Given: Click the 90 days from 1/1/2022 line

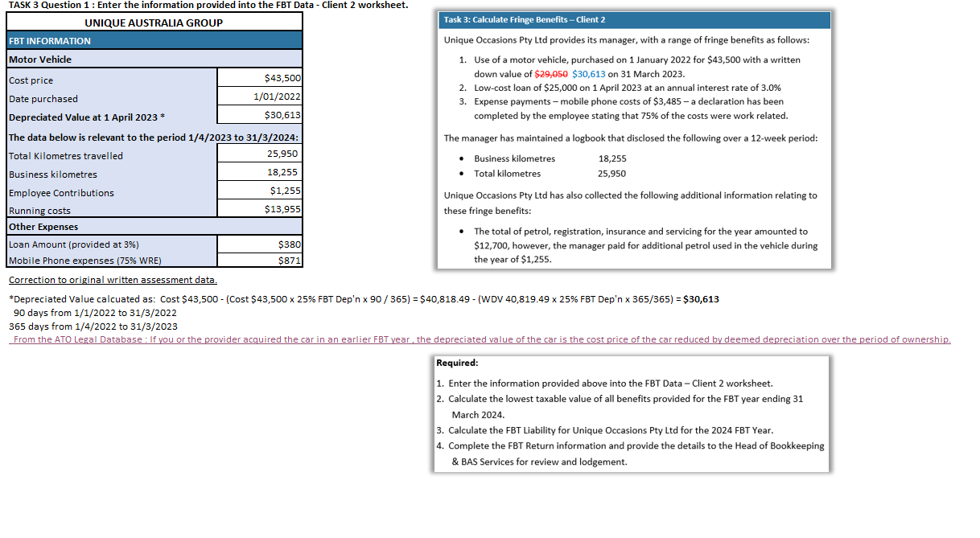Looking at the screenshot, I should pyautogui.click(x=95, y=312).
